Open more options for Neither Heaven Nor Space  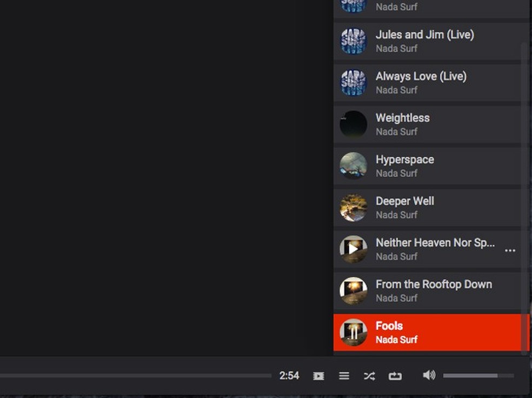510,250
